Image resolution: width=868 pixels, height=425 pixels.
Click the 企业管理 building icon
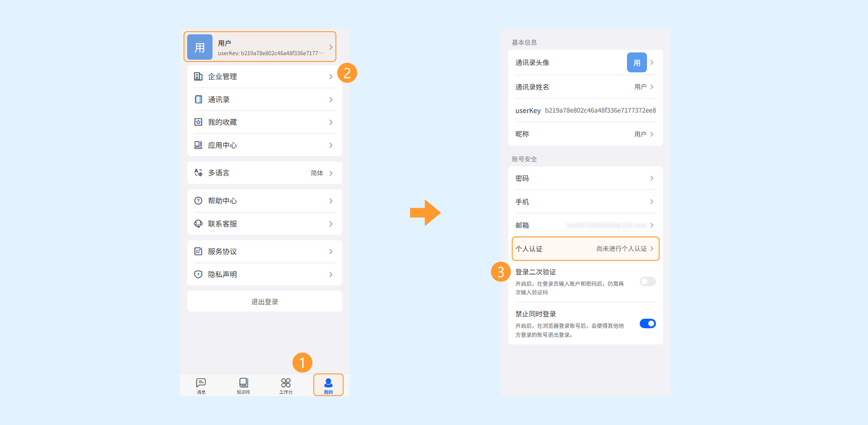click(198, 76)
